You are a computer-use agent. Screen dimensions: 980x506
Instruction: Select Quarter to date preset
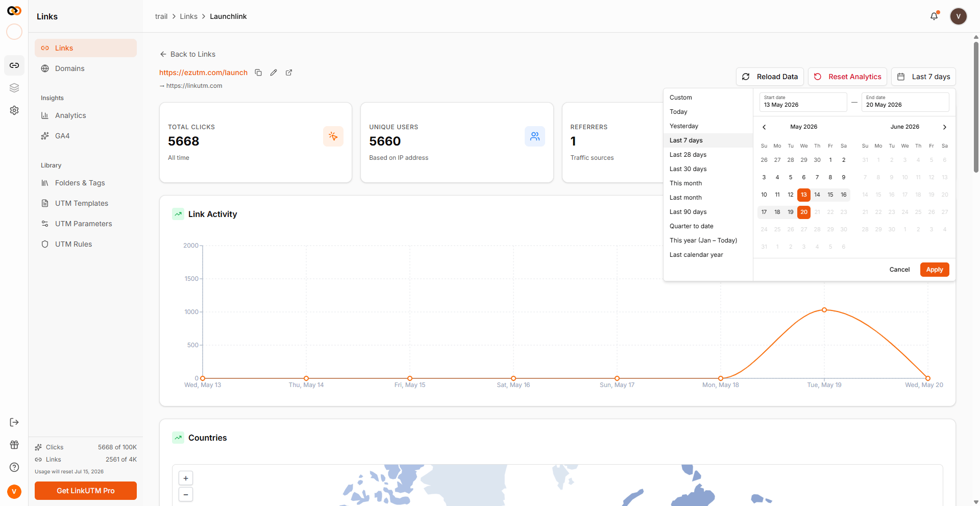click(x=708, y=226)
